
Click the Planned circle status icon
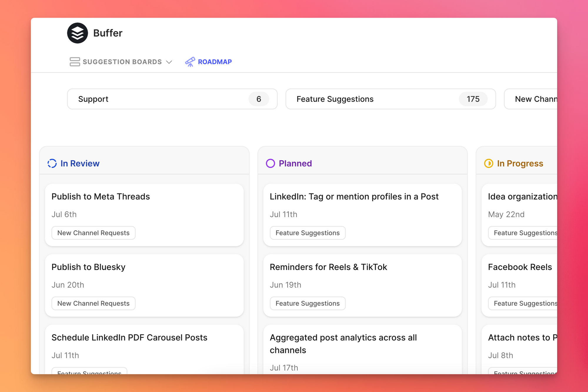(270, 164)
